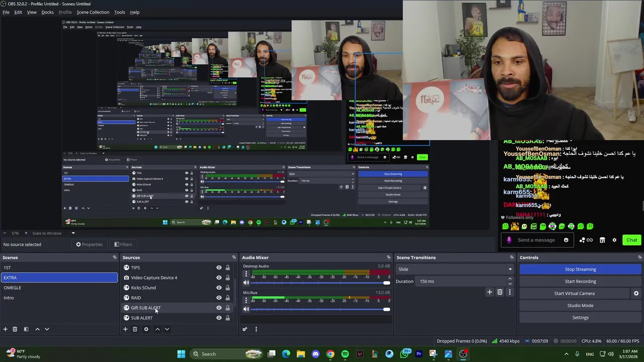Viewport: 644px width, 362px height.
Task: Select the 1ST scene
Action: pos(59,267)
